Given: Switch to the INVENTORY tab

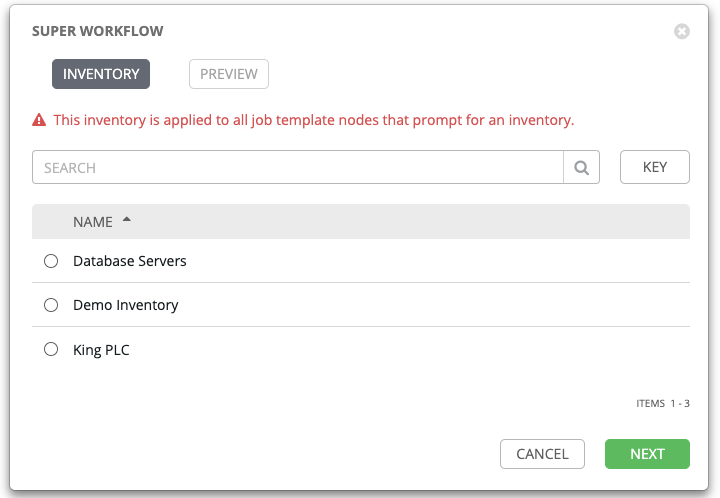Looking at the screenshot, I should coord(101,74).
